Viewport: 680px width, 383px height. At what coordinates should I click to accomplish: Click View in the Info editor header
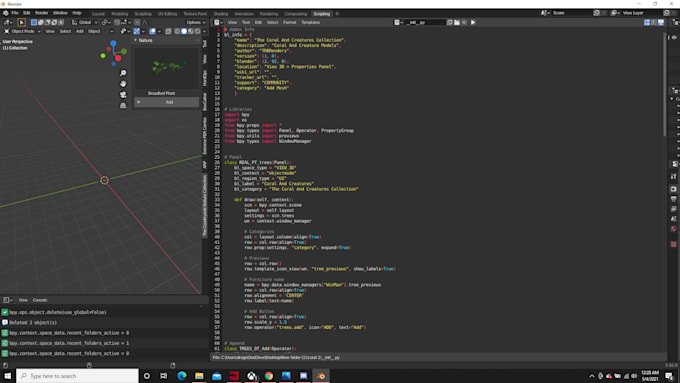(x=23, y=300)
